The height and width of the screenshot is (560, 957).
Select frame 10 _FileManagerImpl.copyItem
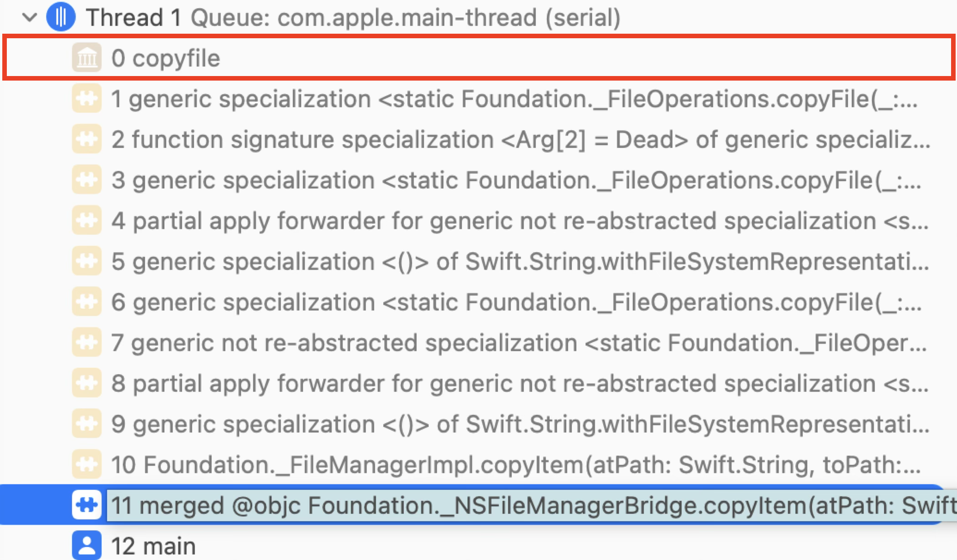(478, 464)
